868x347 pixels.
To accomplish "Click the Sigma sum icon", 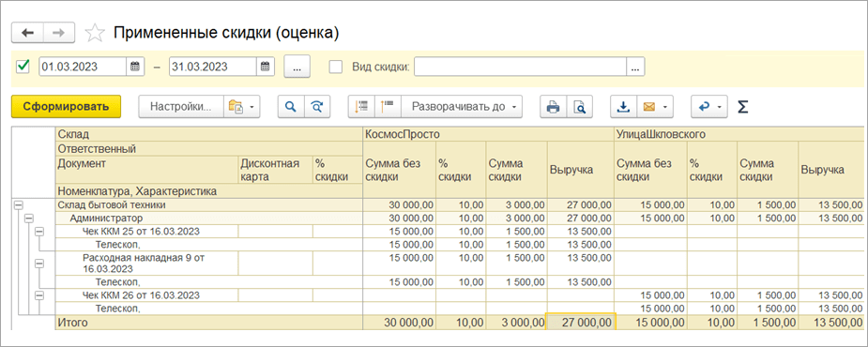I will coord(743,107).
